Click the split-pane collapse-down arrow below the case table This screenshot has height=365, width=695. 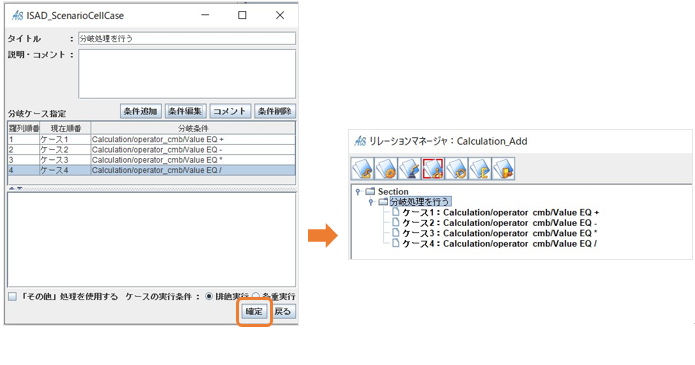pos(19,189)
